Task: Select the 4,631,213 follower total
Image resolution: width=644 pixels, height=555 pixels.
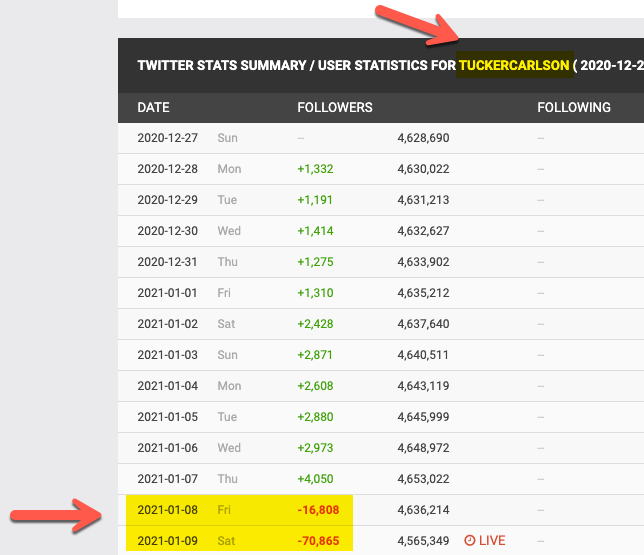Action: (423, 200)
